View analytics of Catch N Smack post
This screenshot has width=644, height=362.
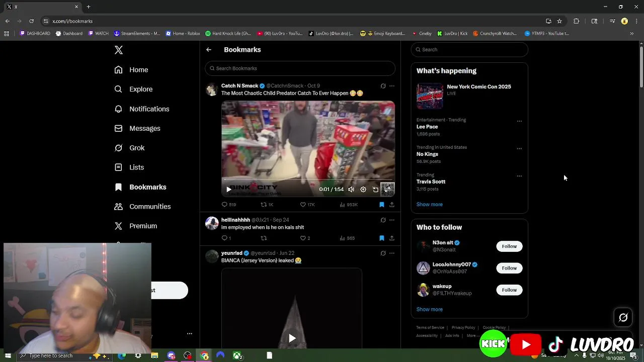click(x=349, y=205)
